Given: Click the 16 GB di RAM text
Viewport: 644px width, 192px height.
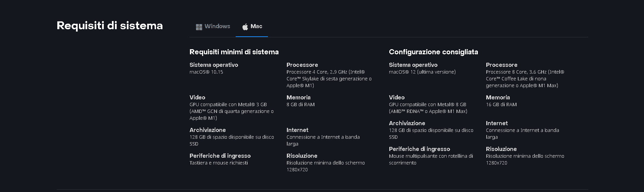Looking at the screenshot, I should (501, 104).
